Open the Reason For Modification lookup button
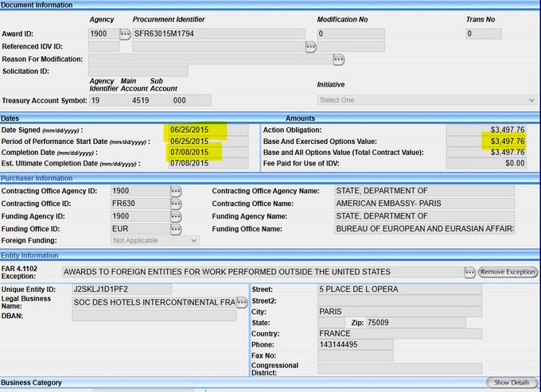This screenshot has width=541, height=392. coord(338,60)
